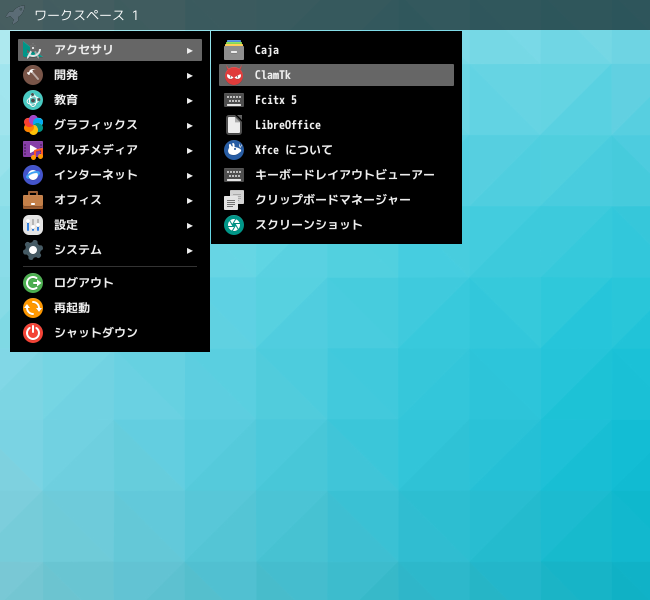The image size is (650, 600).
Task: Click the スクリーンショット camera shutter icon
Action: [234, 225]
